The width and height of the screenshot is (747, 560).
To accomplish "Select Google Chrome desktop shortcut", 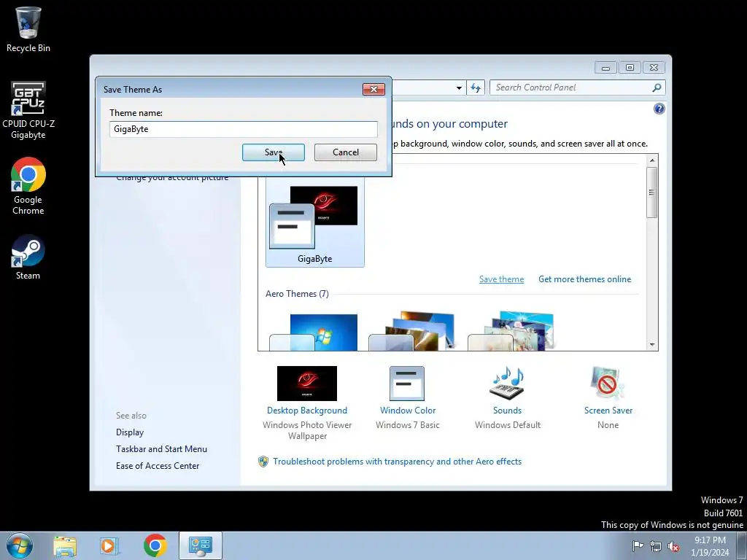I will (x=28, y=186).
